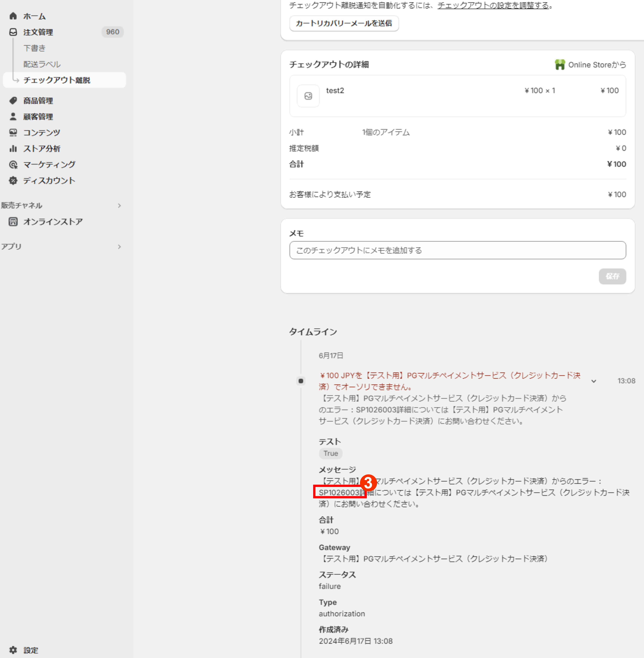Click カートリカバリーメールを送信 button
This screenshot has height=658, width=644.
click(344, 23)
